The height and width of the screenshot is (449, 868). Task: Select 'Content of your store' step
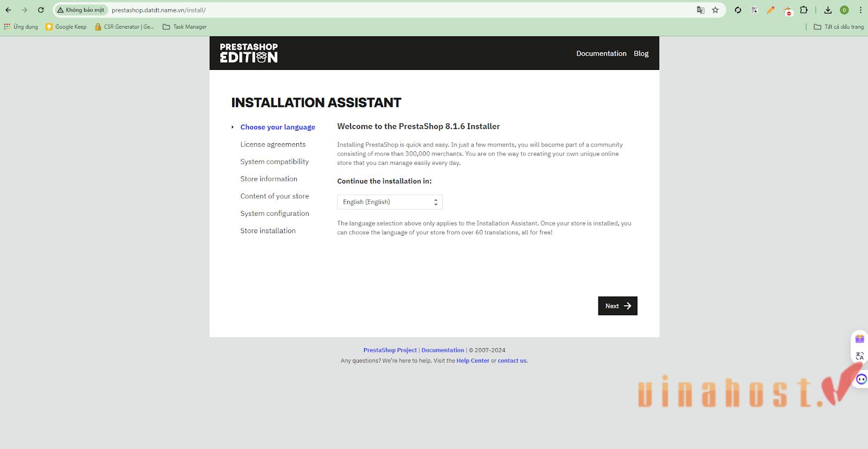coord(275,196)
